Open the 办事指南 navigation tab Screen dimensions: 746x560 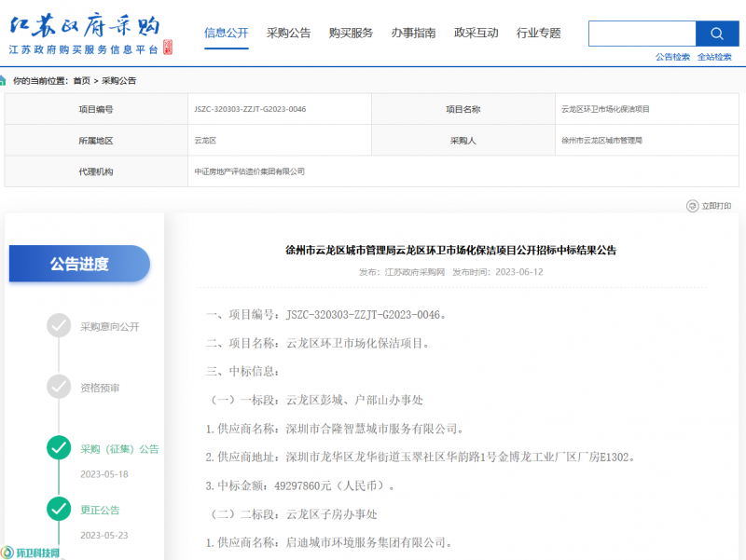(x=413, y=33)
